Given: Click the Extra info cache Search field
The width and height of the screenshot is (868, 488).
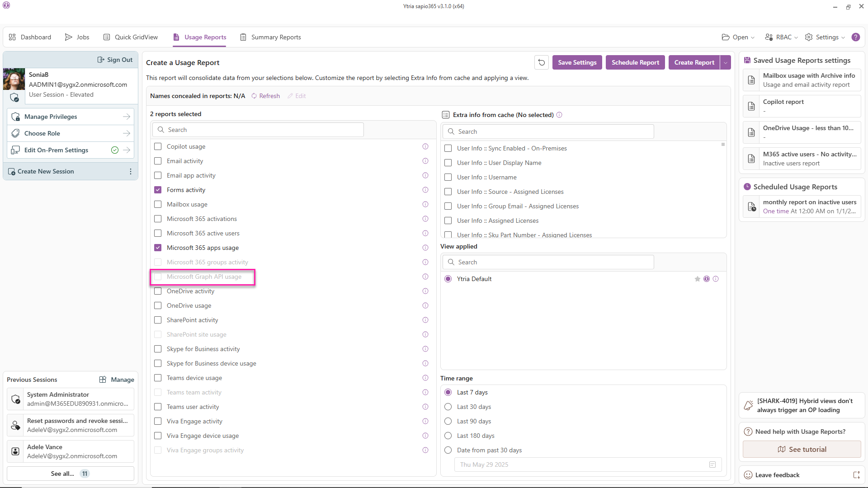Looking at the screenshot, I should point(548,131).
